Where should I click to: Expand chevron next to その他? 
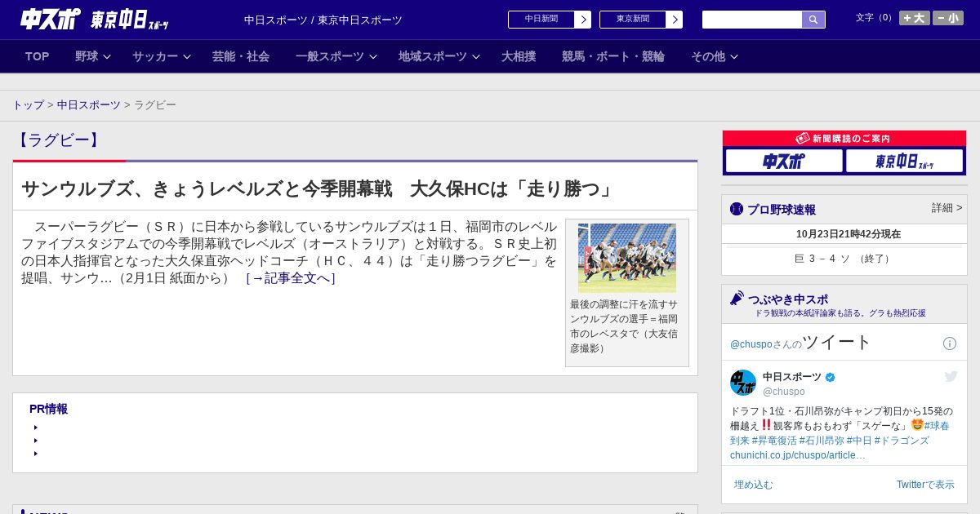(x=733, y=57)
